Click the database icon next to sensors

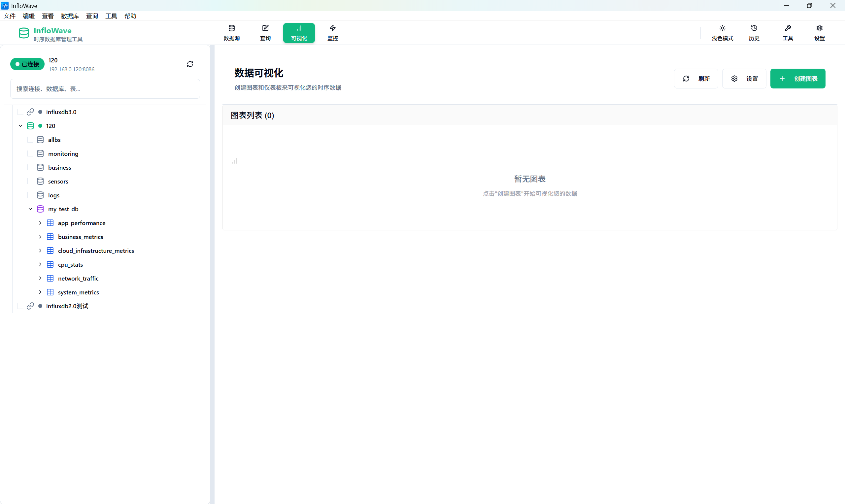40,181
